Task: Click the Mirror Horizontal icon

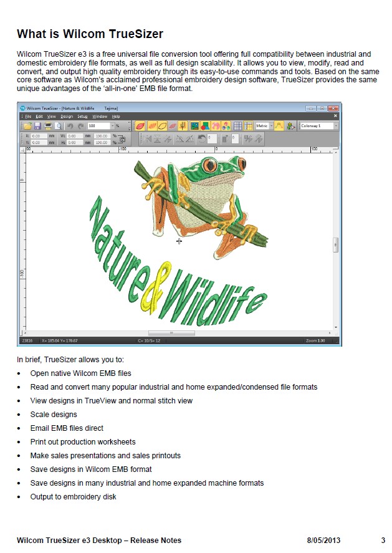Action: pos(147,139)
